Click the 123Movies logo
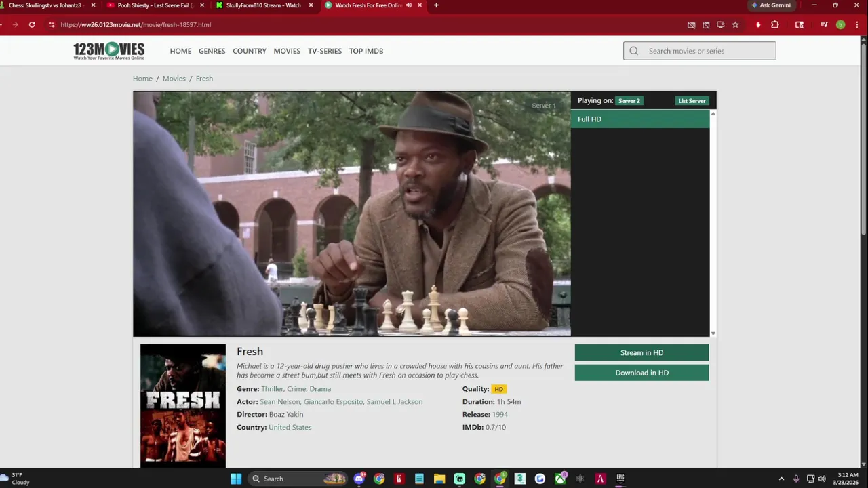This screenshot has height=488, width=868. click(108, 51)
